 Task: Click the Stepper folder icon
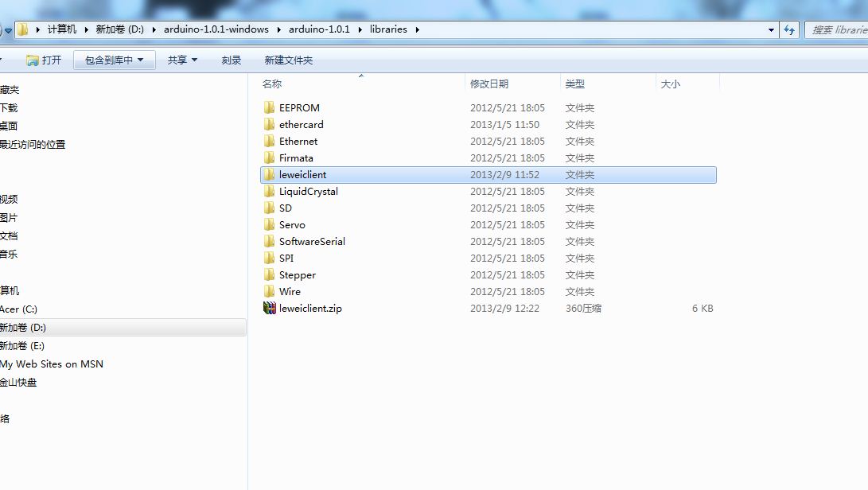point(269,274)
